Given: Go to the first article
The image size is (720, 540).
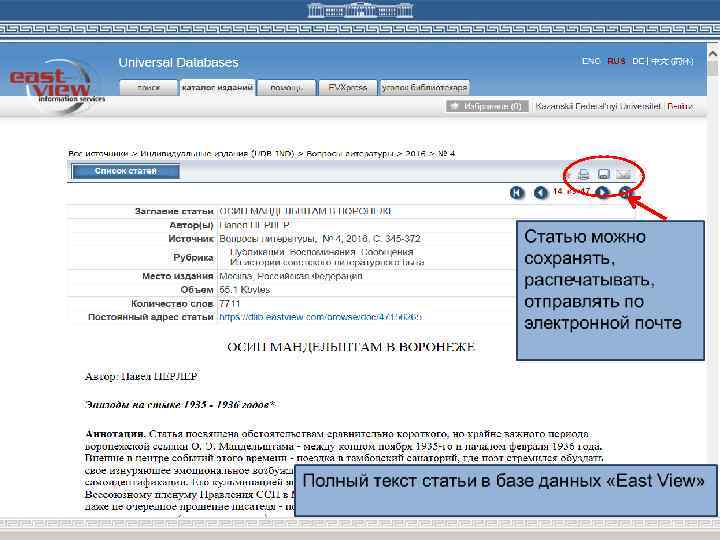Looking at the screenshot, I should click(517, 192).
